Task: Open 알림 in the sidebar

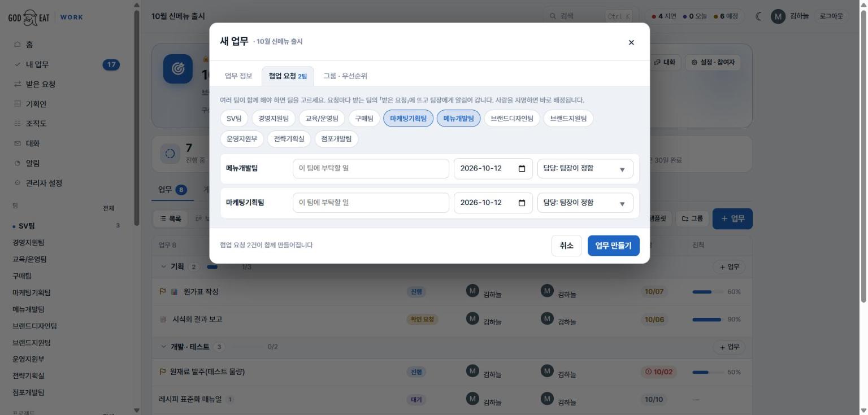Action: coord(67,163)
